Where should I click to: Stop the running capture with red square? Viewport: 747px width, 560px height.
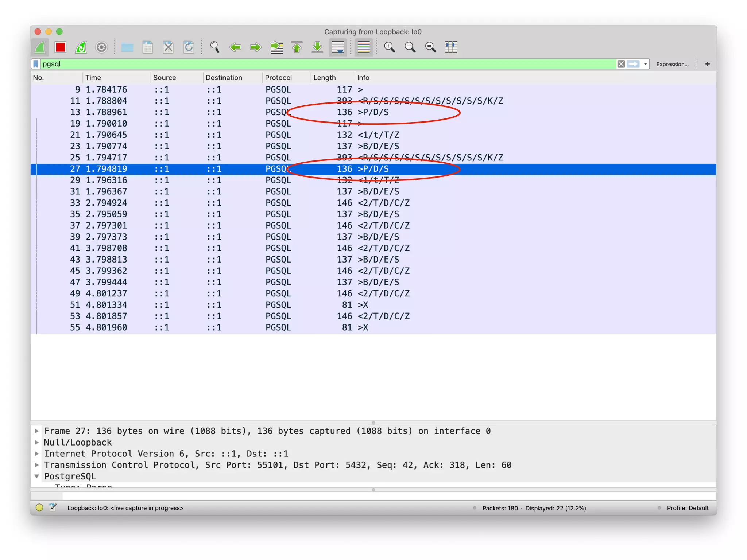(x=61, y=47)
